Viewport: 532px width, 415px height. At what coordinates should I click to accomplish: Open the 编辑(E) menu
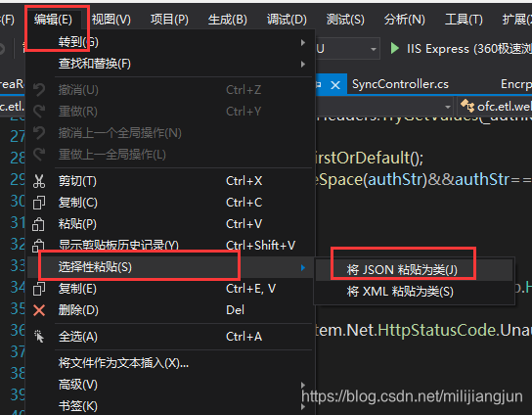pos(53,20)
